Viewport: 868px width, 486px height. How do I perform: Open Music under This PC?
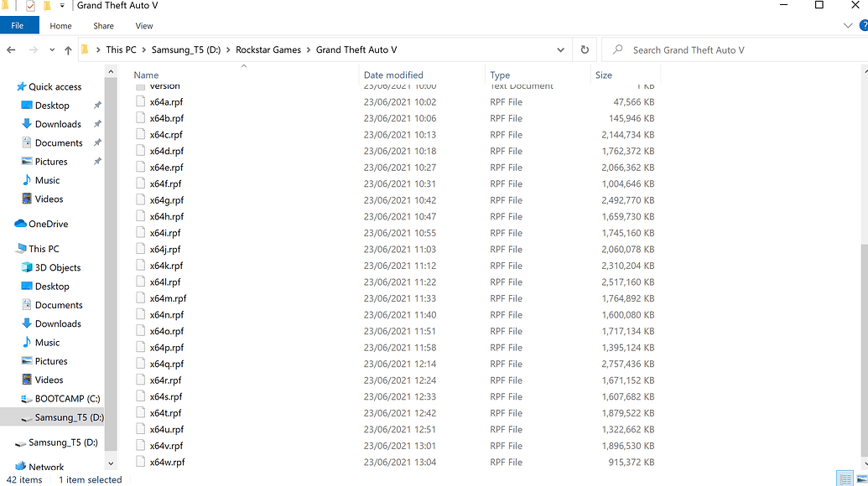click(x=47, y=343)
